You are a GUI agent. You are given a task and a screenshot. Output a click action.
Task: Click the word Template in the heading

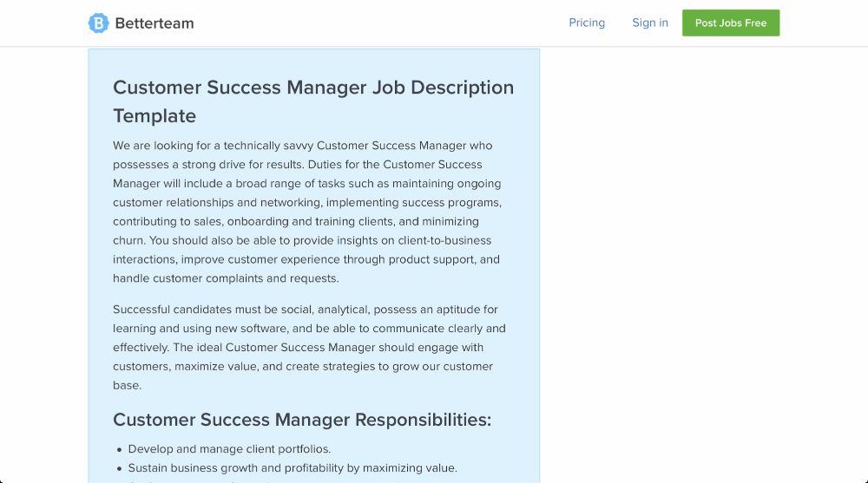click(155, 116)
